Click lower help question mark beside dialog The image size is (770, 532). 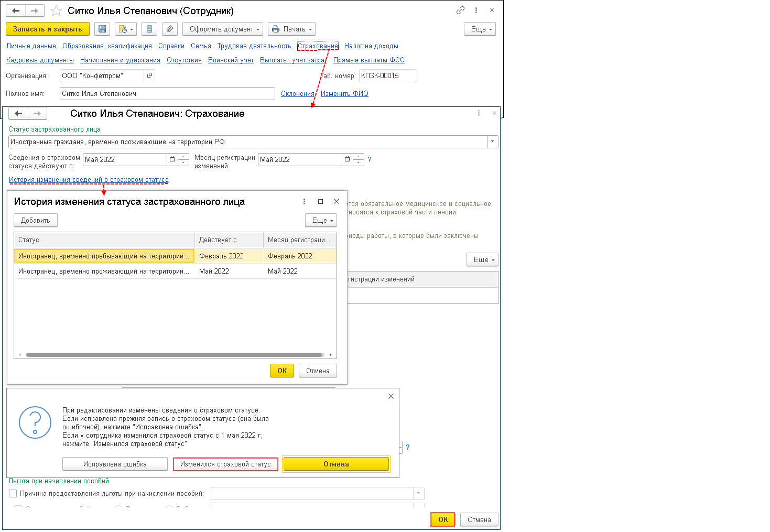tap(407, 447)
